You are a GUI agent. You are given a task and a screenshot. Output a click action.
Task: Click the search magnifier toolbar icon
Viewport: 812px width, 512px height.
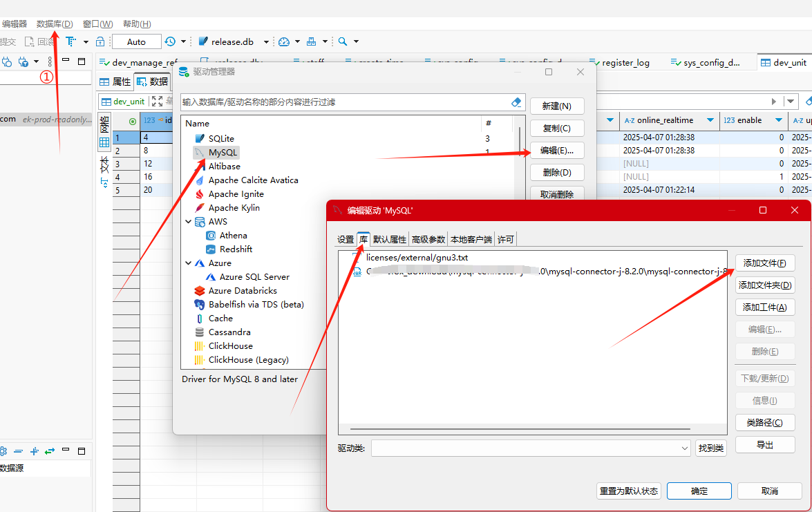click(342, 41)
